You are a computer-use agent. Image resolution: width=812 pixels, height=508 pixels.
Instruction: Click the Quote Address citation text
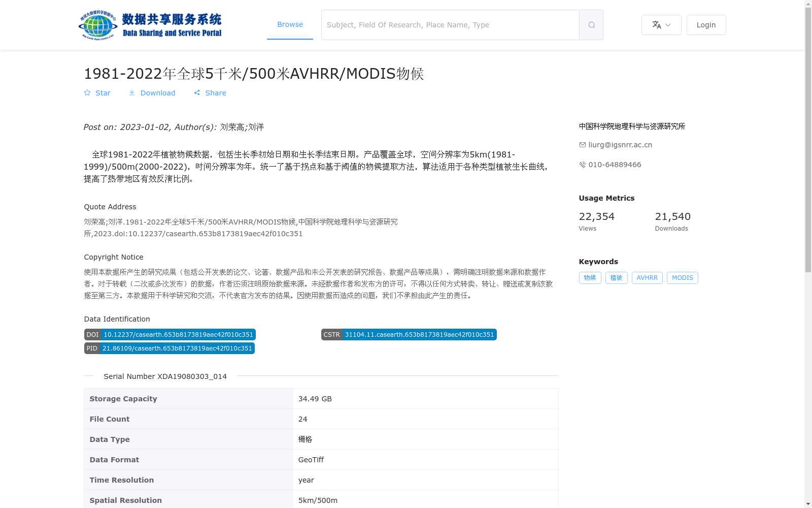(x=241, y=228)
